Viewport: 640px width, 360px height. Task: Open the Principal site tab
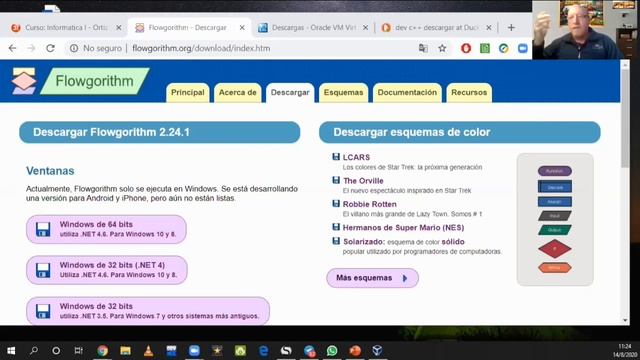pyautogui.click(x=187, y=93)
